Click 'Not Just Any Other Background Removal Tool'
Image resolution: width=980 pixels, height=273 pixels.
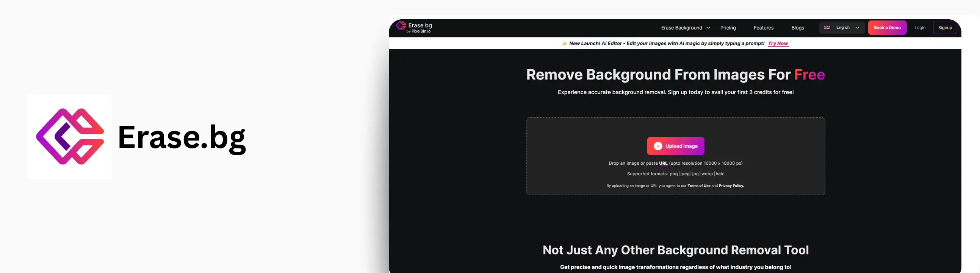click(676, 250)
